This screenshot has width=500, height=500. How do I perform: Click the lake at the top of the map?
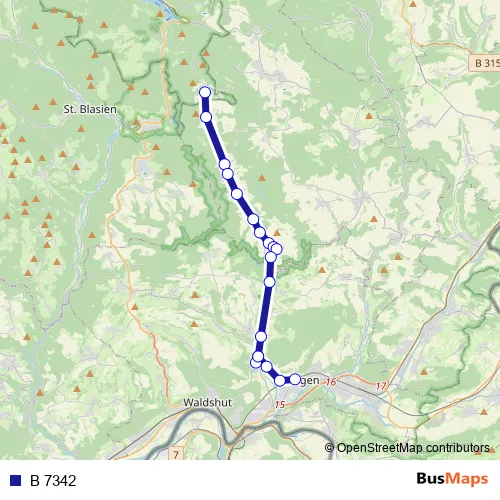click(167, 10)
